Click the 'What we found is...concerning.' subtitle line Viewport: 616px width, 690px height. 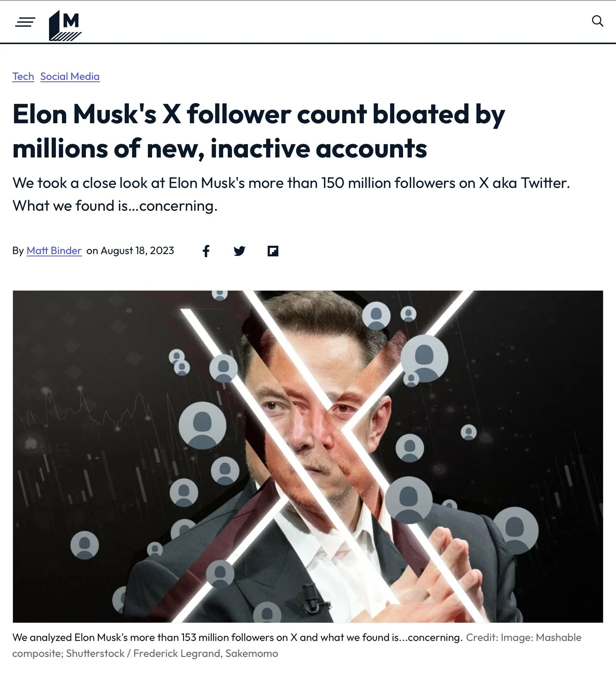pyautogui.click(x=115, y=206)
